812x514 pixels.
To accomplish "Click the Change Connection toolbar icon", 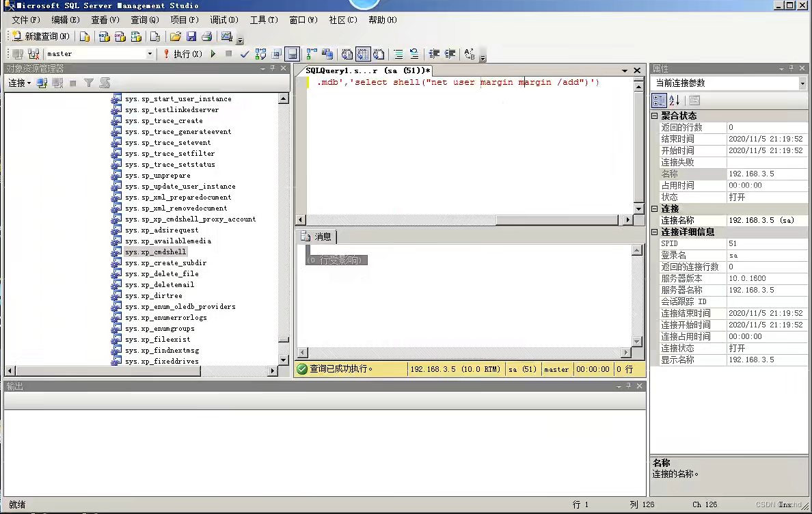I will [x=33, y=54].
